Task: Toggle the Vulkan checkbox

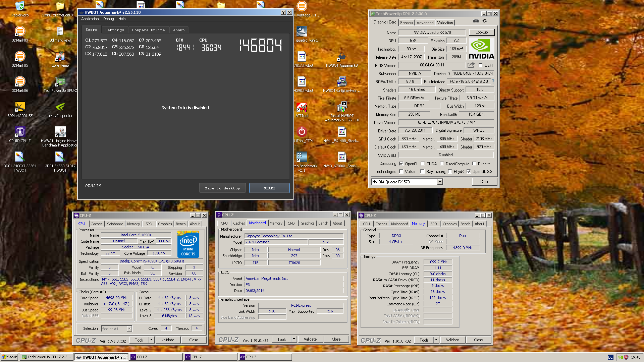Action: 401,171
